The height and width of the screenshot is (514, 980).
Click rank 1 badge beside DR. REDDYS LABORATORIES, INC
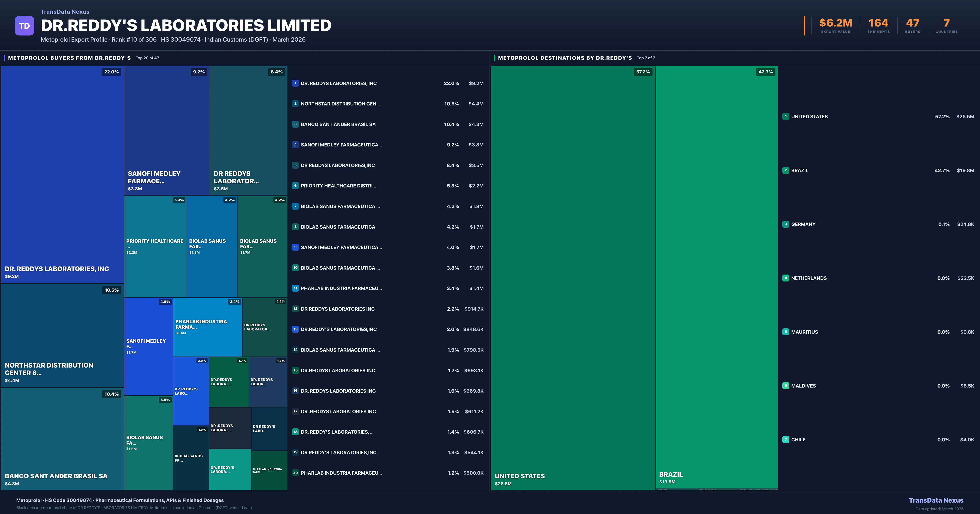(295, 83)
